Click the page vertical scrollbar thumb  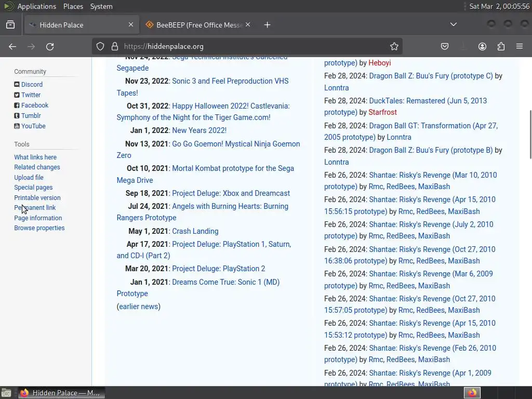(530, 134)
